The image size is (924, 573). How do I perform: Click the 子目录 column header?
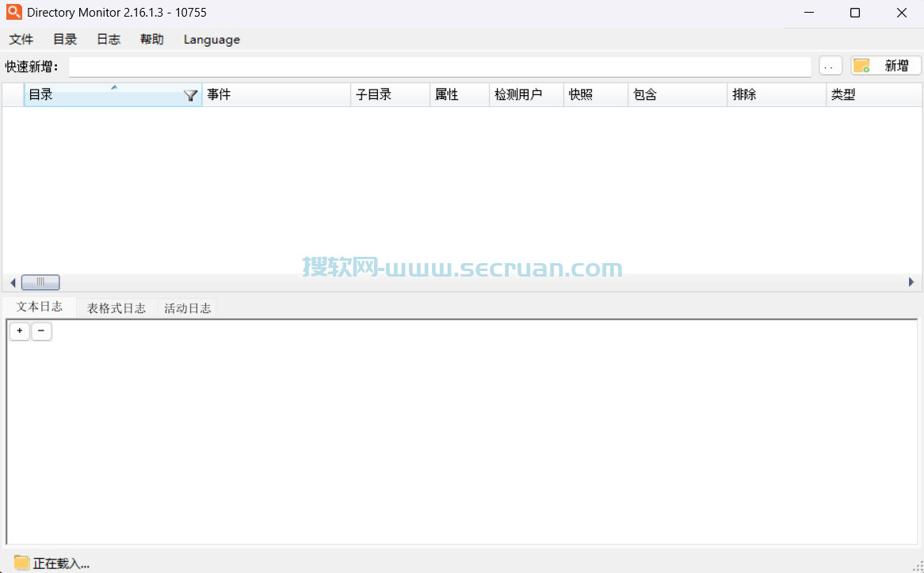coord(390,94)
